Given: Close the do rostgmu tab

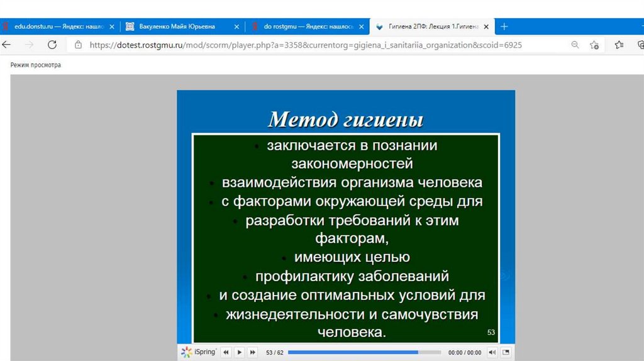Looking at the screenshot, I should pos(362,26).
